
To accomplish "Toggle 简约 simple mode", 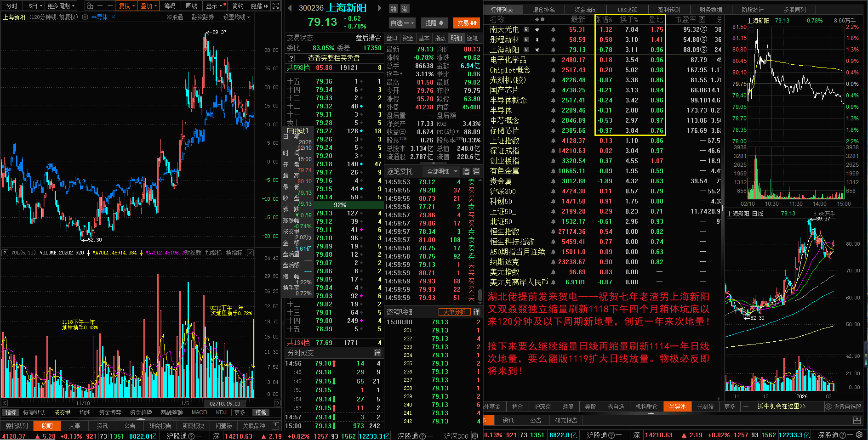I will pos(238,6).
